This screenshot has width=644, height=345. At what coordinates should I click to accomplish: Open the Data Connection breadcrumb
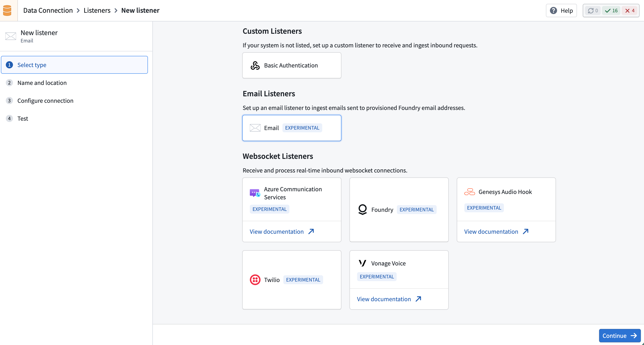click(48, 10)
